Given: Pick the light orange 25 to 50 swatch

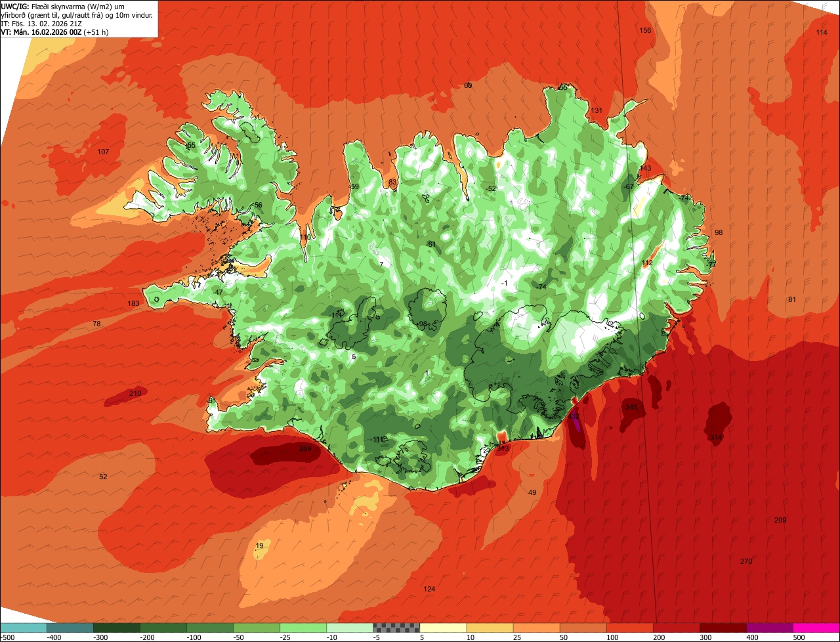Looking at the screenshot, I should [x=536, y=628].
